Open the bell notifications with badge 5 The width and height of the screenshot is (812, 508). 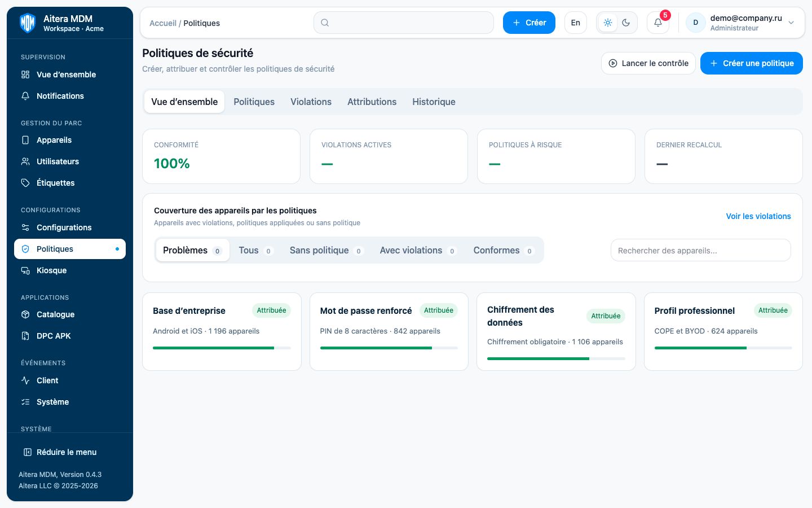coord(657,23)
